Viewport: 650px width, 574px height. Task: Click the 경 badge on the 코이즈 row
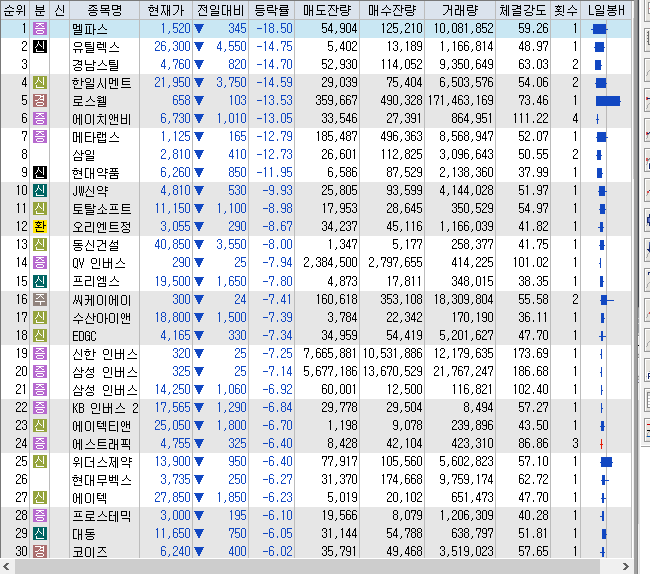(40, 552)
